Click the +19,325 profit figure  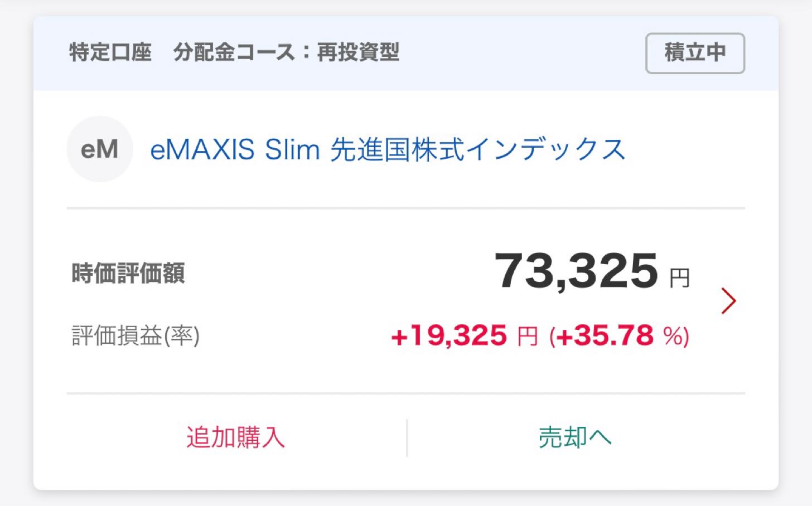tap(449, 336)
